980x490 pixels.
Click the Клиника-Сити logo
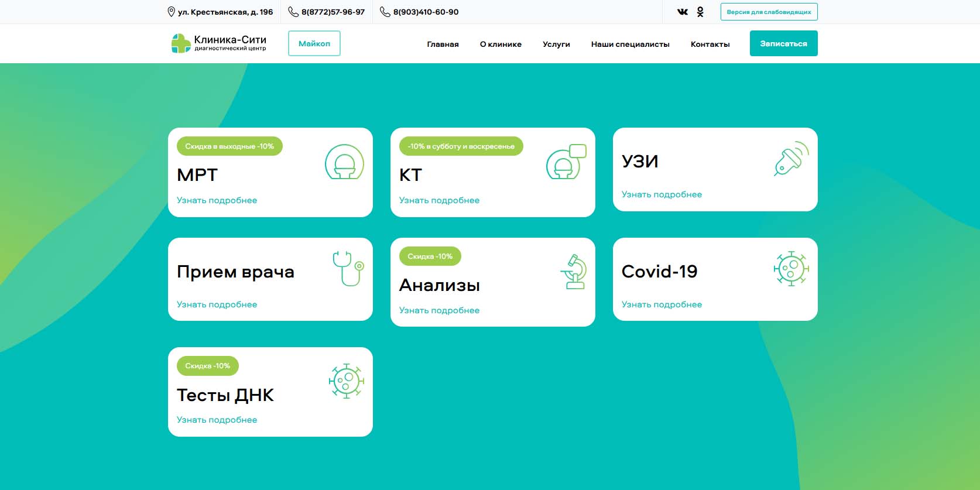coord(218,43)
